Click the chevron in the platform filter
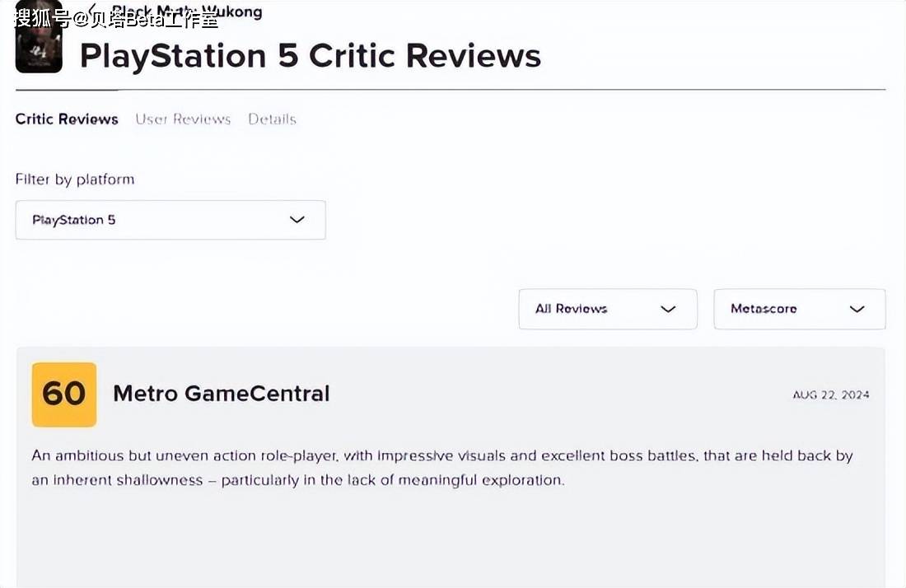This screenshot has width=906, height=588. click(297, 220)
